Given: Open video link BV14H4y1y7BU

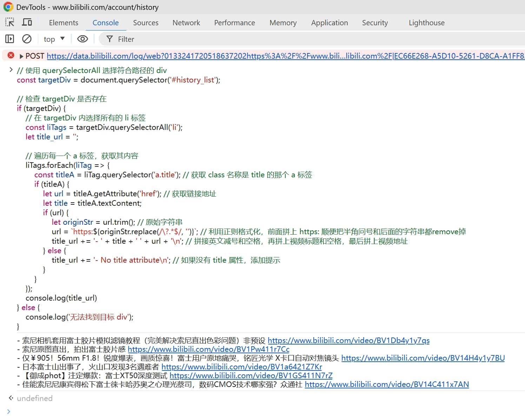Looking at the screenshot, I should coord(423,358).
